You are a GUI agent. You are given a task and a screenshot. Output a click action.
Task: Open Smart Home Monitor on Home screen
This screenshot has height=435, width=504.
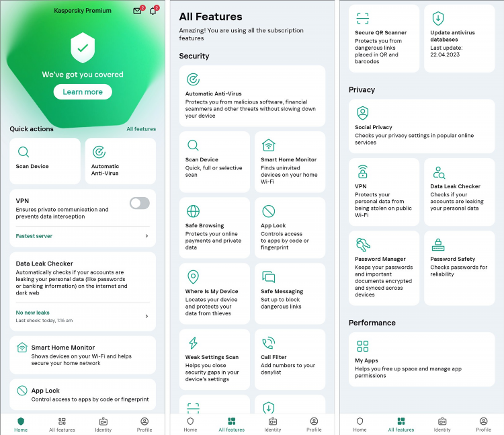point(83,355)
